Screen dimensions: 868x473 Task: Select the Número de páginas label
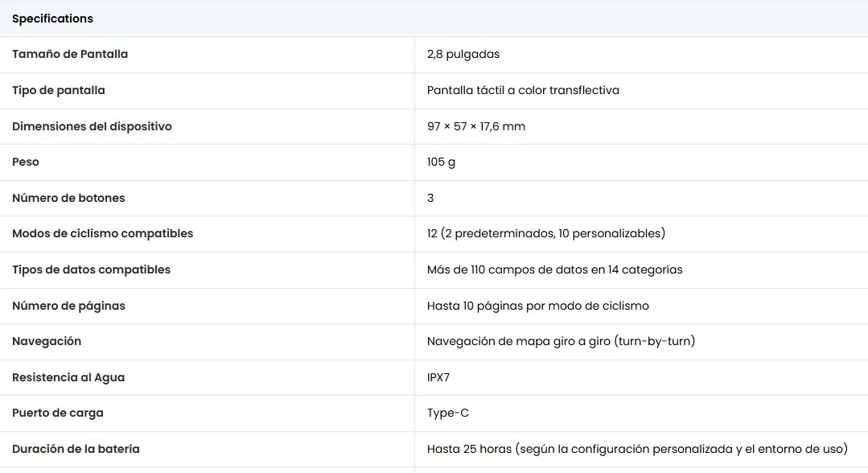click(x=68, y=306)
